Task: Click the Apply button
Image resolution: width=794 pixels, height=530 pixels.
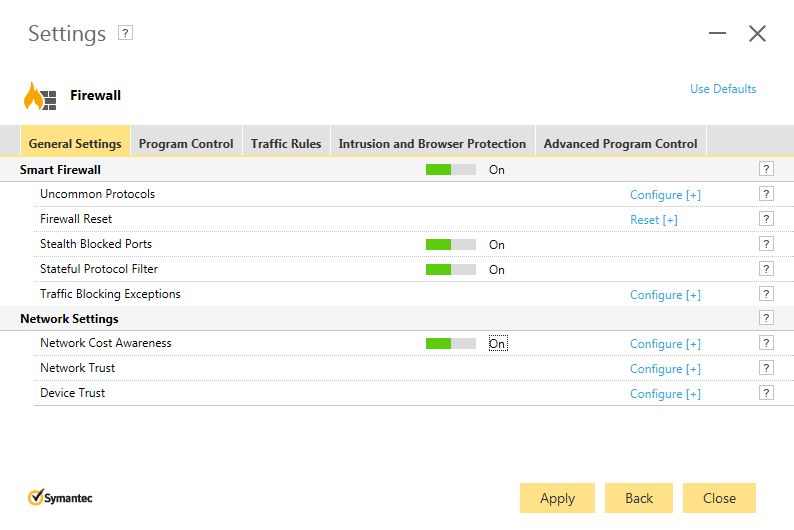Action: tap(557, 498)
